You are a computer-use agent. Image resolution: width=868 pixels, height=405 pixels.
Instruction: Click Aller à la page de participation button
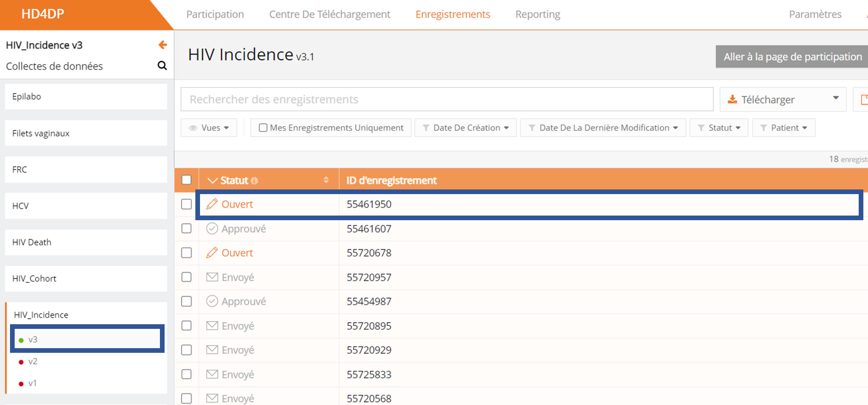(792, 56)
